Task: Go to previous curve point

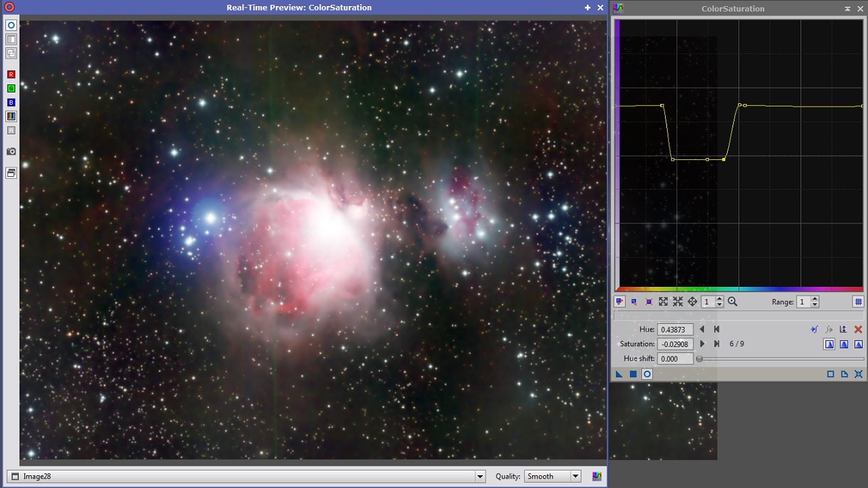Action: 702,329
